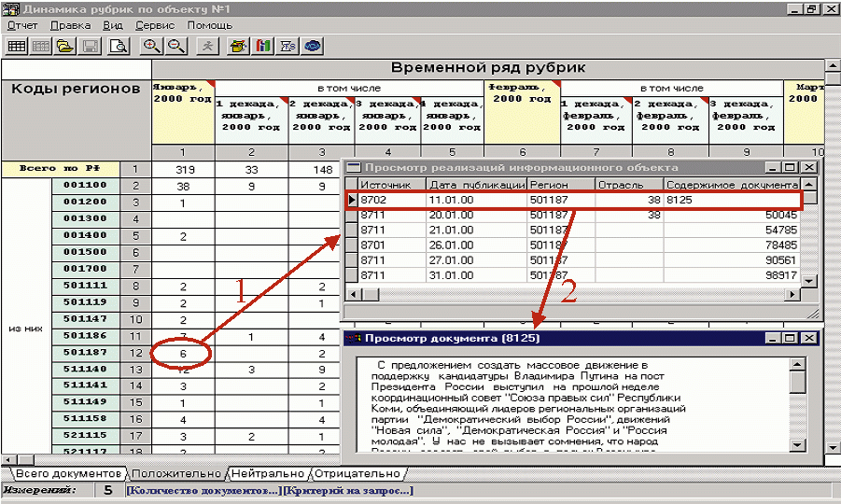Image resolution: width=841 pixels, height=504 pixels.
Task: Click document content cell 8125
Action: [x=732, y=200]
